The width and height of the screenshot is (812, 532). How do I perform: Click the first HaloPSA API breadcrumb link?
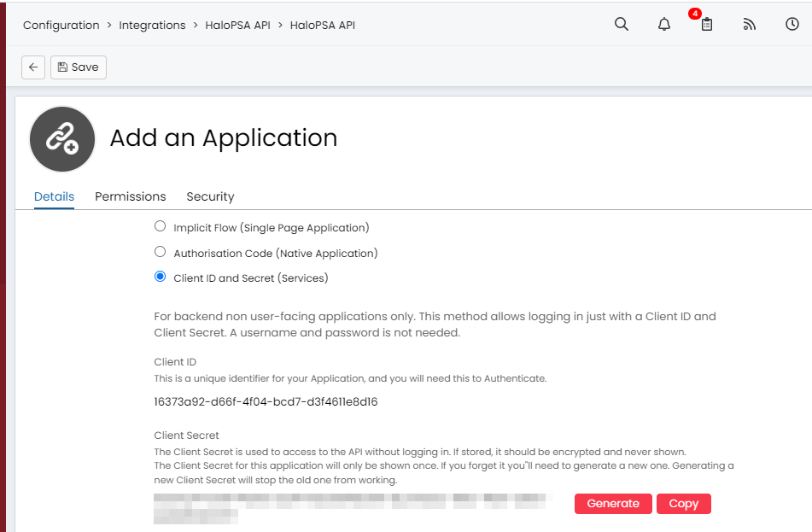(x=237, y=26)
